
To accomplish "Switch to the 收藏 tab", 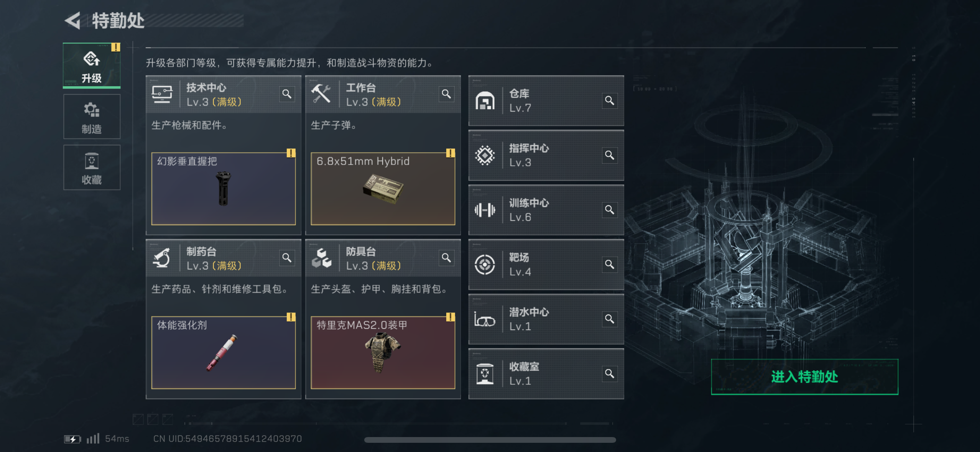I will [92, 168].
